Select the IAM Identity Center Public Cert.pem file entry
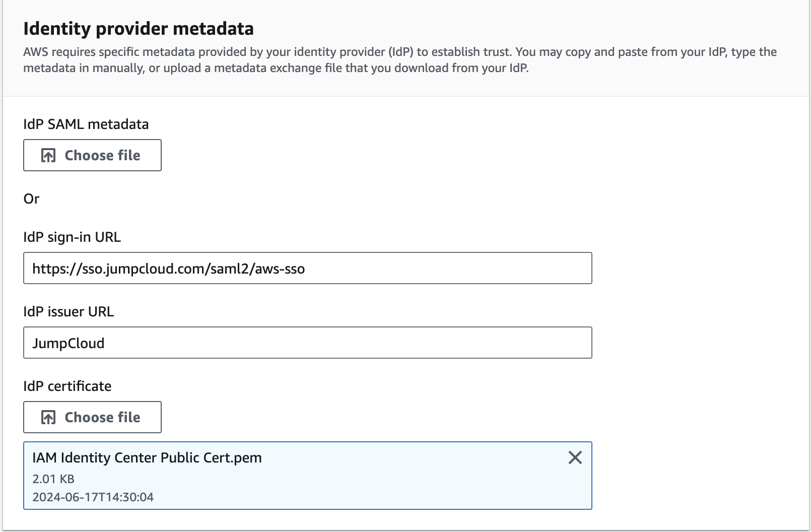 (x=147, y=458)
